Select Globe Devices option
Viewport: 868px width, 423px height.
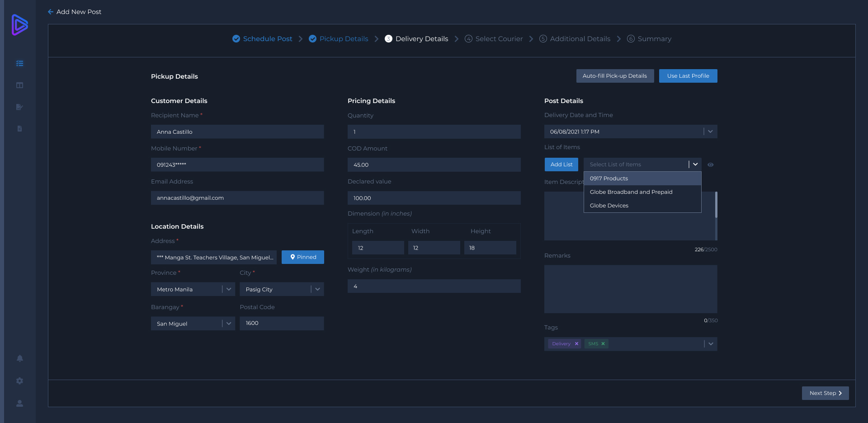tap(642, 206)
